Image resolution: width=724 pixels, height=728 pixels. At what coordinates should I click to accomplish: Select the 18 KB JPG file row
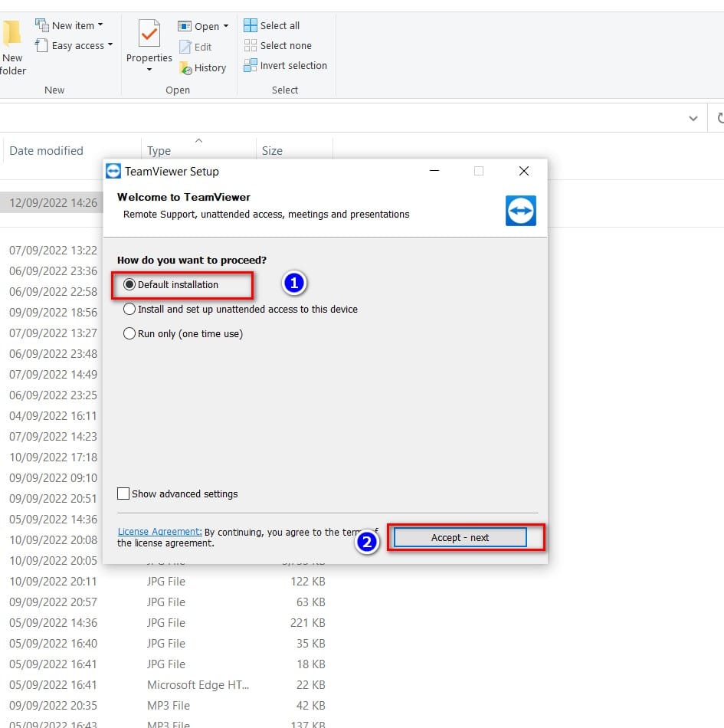tap(167, 664)
